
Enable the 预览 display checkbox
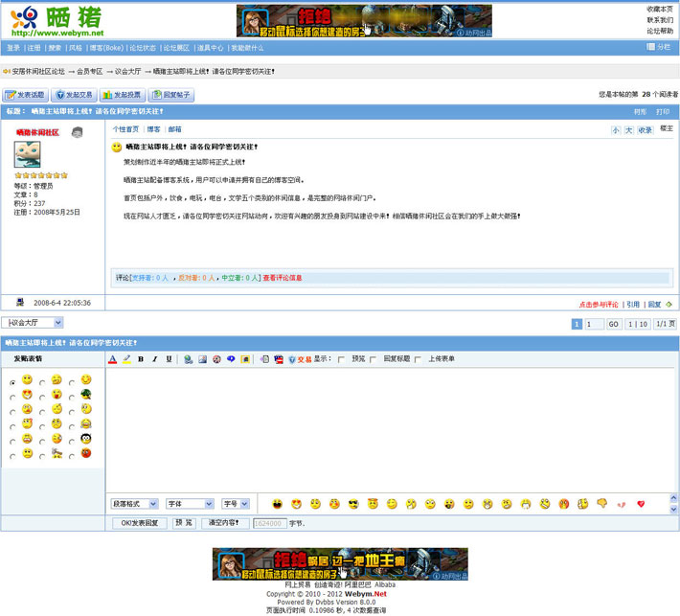click(x=342, y=359)
